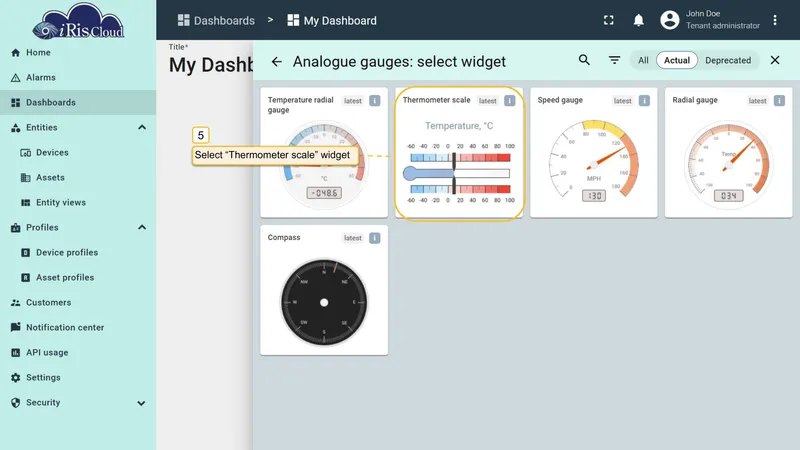Select Dashboards in the sidebar
The height and width of the screenshot is (450, 800).
(x=78, y=103)
